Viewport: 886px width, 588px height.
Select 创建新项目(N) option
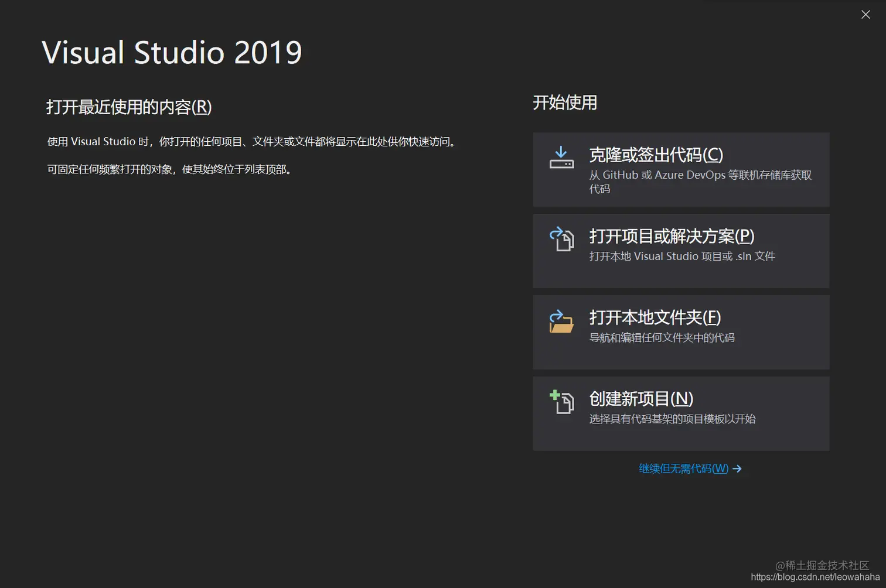click(641, 399)
